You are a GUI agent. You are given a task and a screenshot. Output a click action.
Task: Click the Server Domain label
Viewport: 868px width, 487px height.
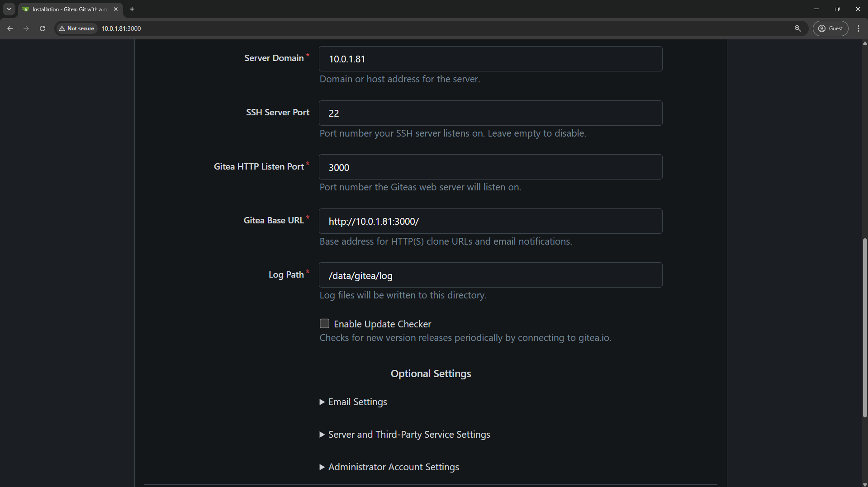coord(274,58)
